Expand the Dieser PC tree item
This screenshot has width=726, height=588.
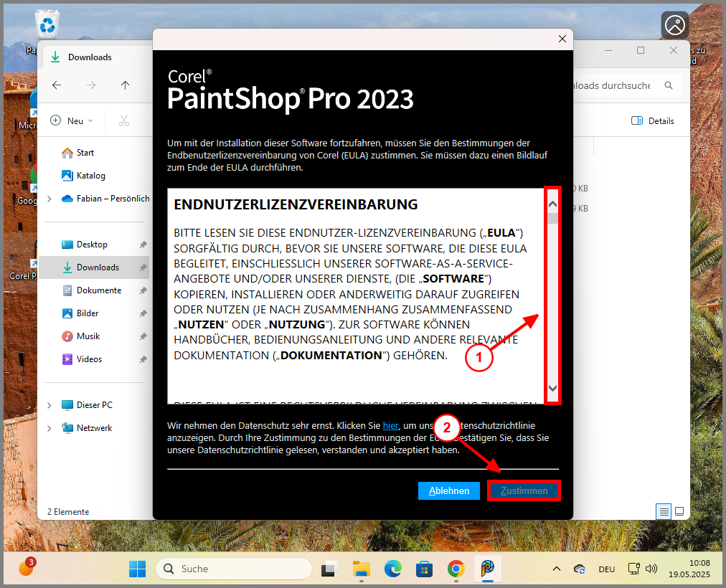pyautogui.click(x=49, y=404)
